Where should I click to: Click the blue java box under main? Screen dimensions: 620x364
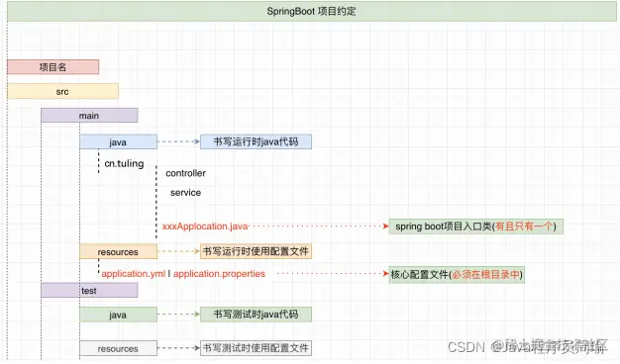click(x=118, y=141)
